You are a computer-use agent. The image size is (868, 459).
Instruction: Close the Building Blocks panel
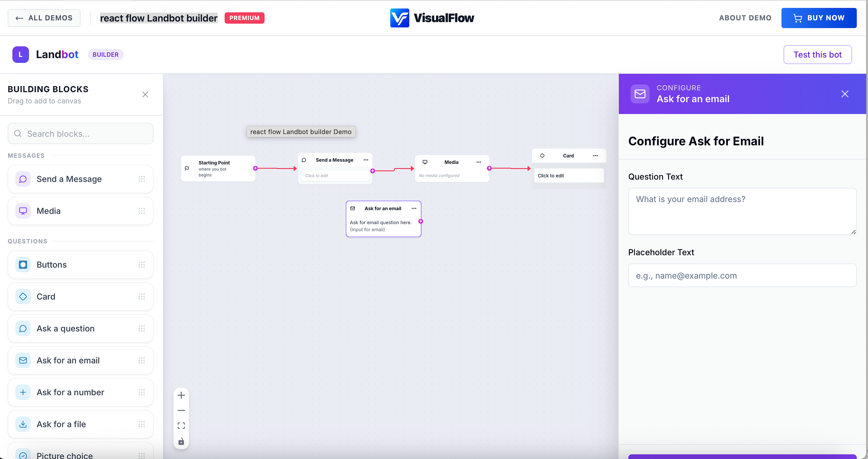tap(145, 95)
